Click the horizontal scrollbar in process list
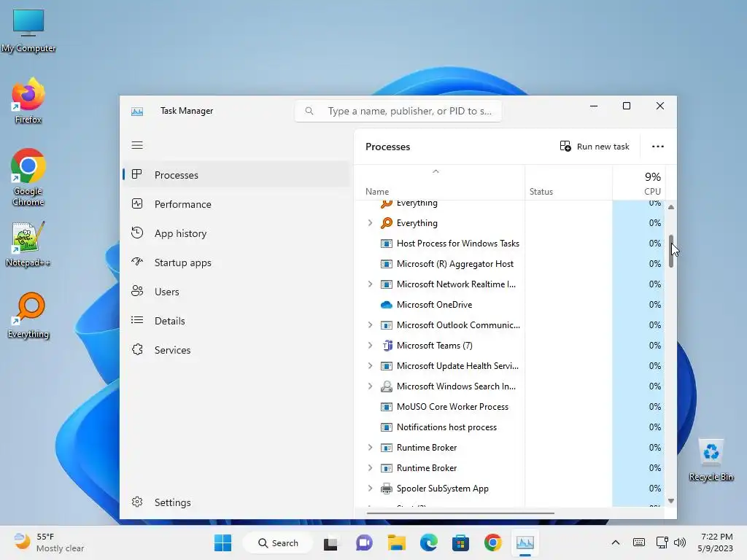747x560 pixels. coord(460,513)
